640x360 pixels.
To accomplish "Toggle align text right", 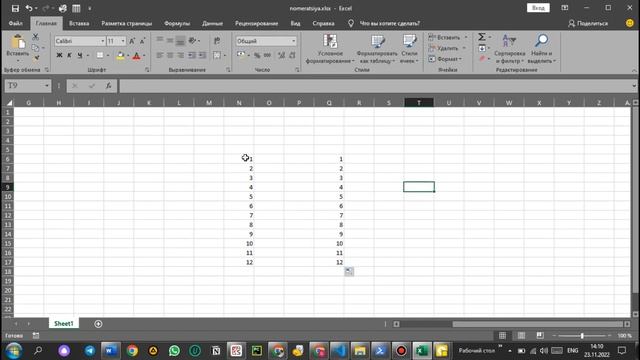I will click(180, 55).
